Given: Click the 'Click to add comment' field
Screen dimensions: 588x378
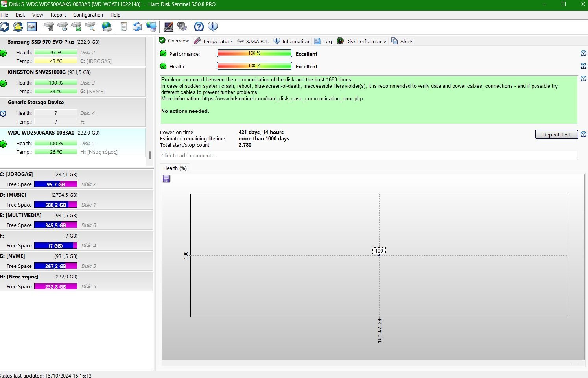Looking at the screenshot, I should coord(369,156).
